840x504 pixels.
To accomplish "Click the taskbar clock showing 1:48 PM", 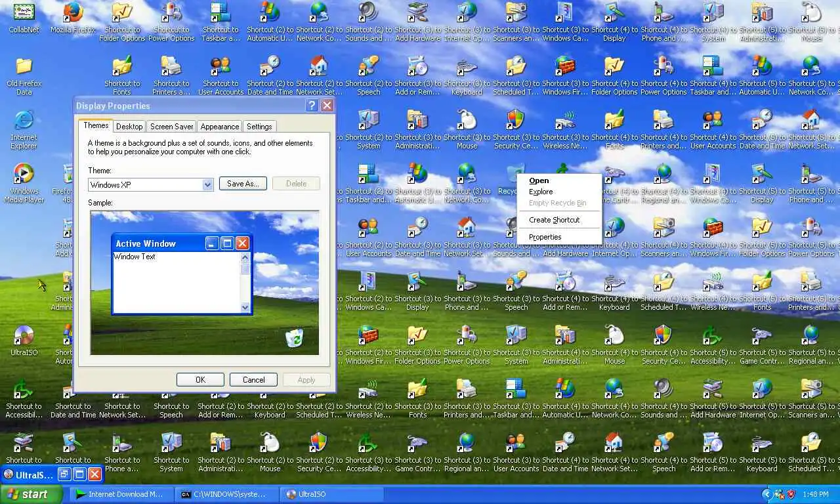I will click(815, 494).
